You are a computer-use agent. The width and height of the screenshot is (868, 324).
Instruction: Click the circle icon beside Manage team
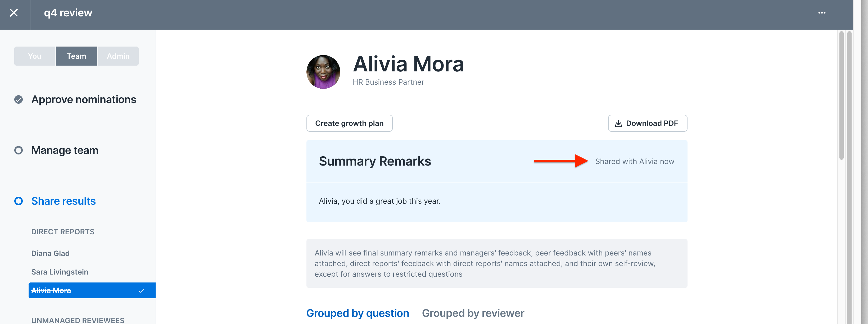(19, 150)
